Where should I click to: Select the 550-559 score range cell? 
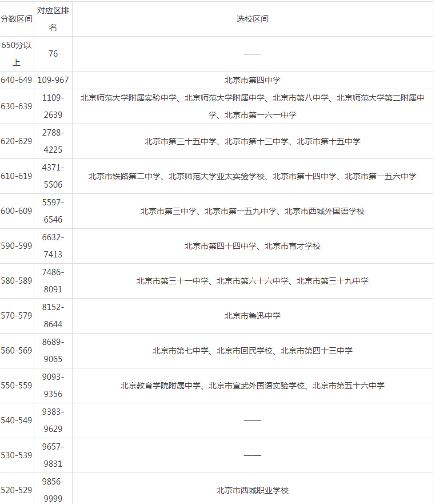(17, 386)
